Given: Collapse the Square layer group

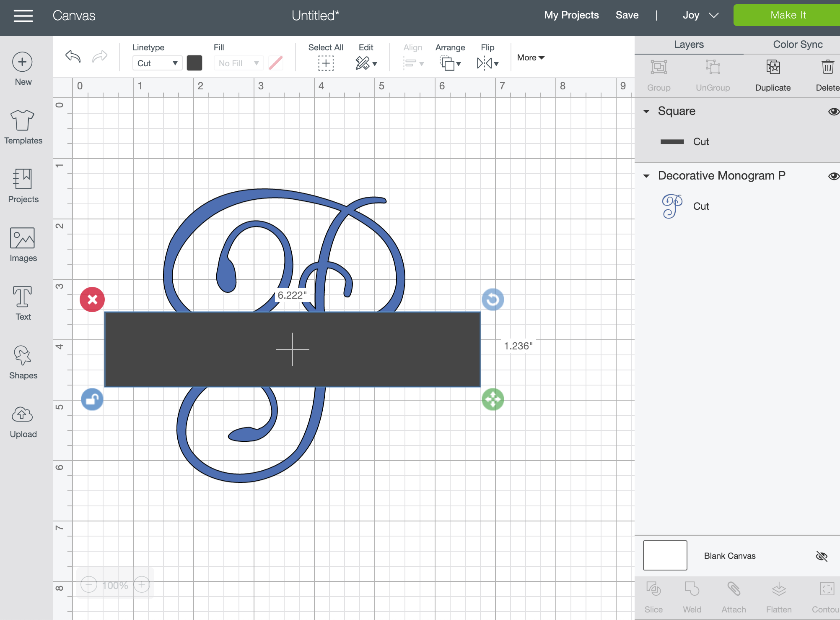Looking at the screenshot, I should pos(646,111).
